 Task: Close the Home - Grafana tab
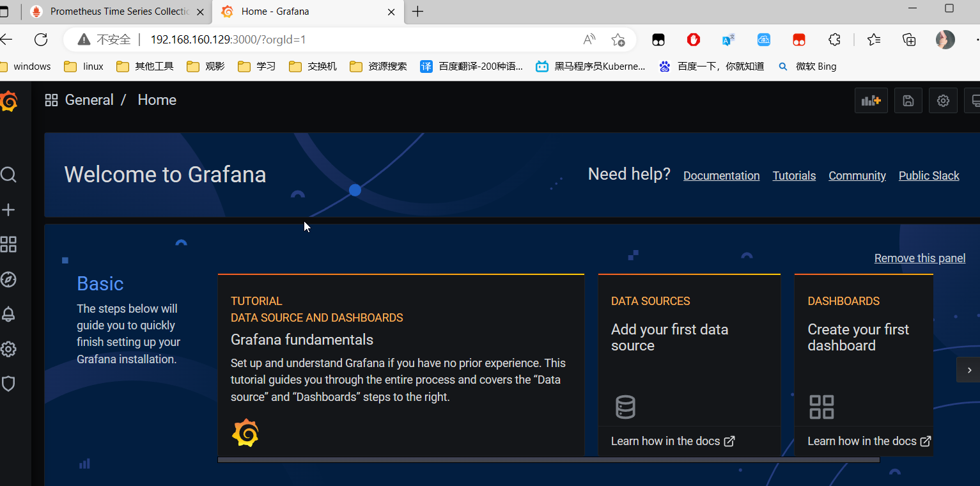(x=391, y=12)
